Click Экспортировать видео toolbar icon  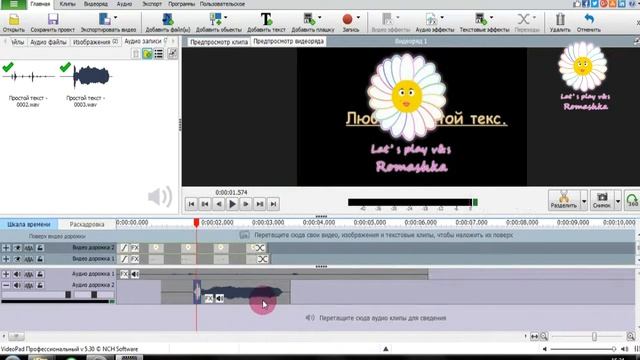pyautogui.click(x=104, y=19)
